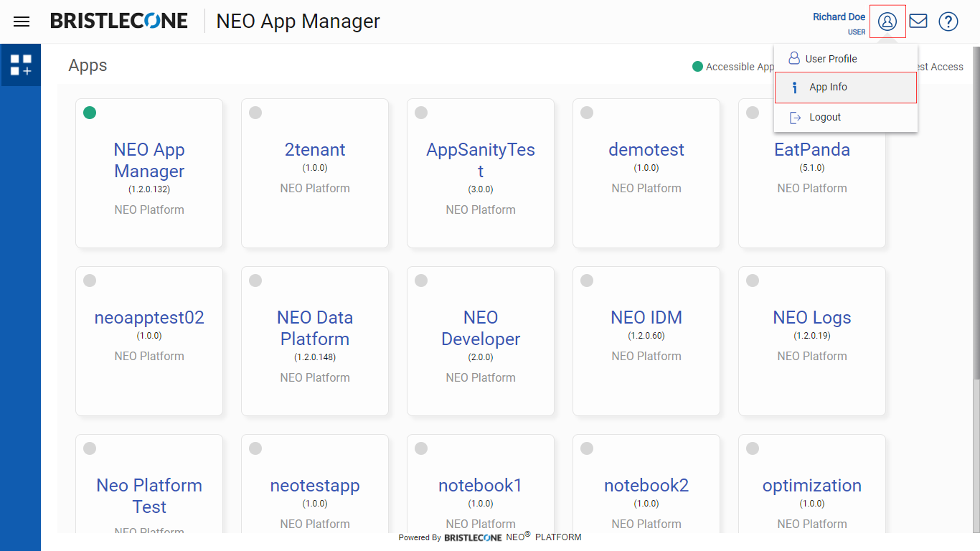
Task: Open the notebook2 app
Action: tap(646, 484)
